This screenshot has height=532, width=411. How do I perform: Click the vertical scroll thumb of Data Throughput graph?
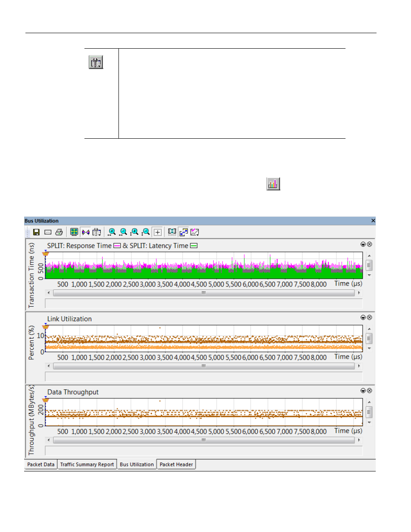coord(369,412)
